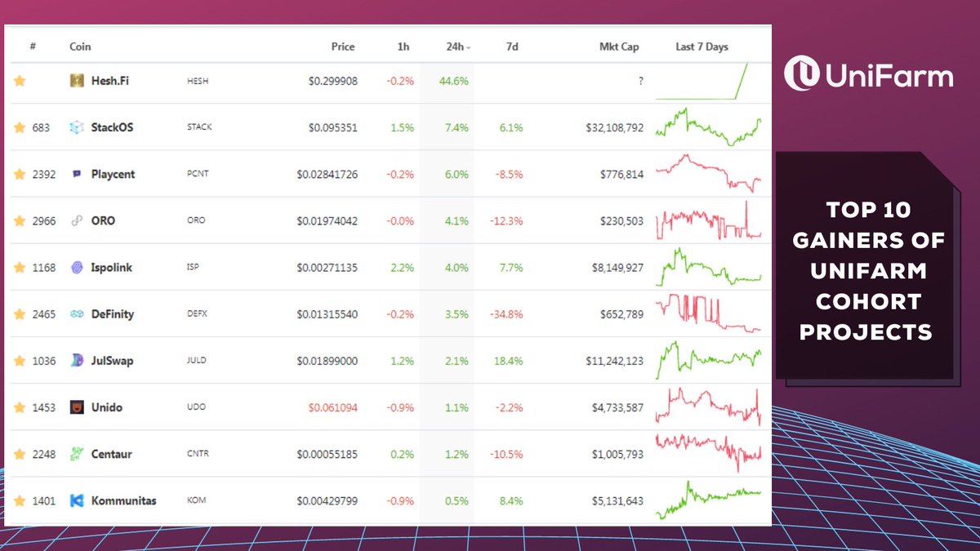This screenshot has width=980, height=551.
Task: Star Hesh.Fi to add it to watchlist
Action: coord(20,81)
